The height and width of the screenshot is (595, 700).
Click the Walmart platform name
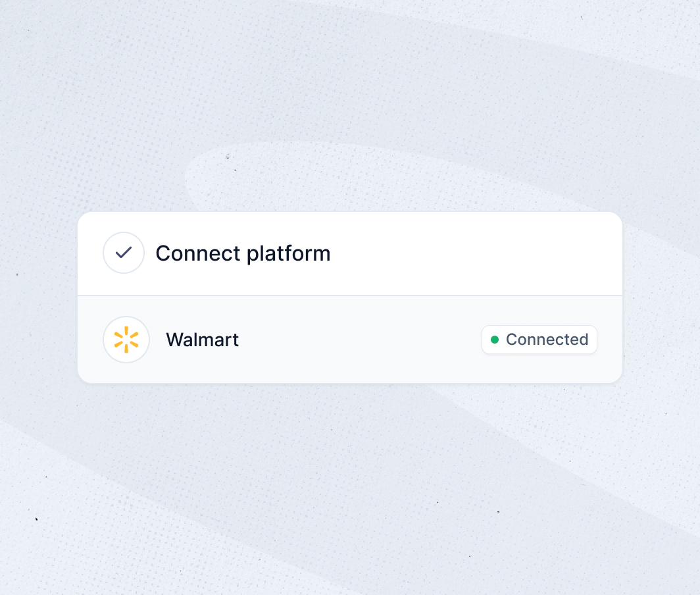coord(202,340)
